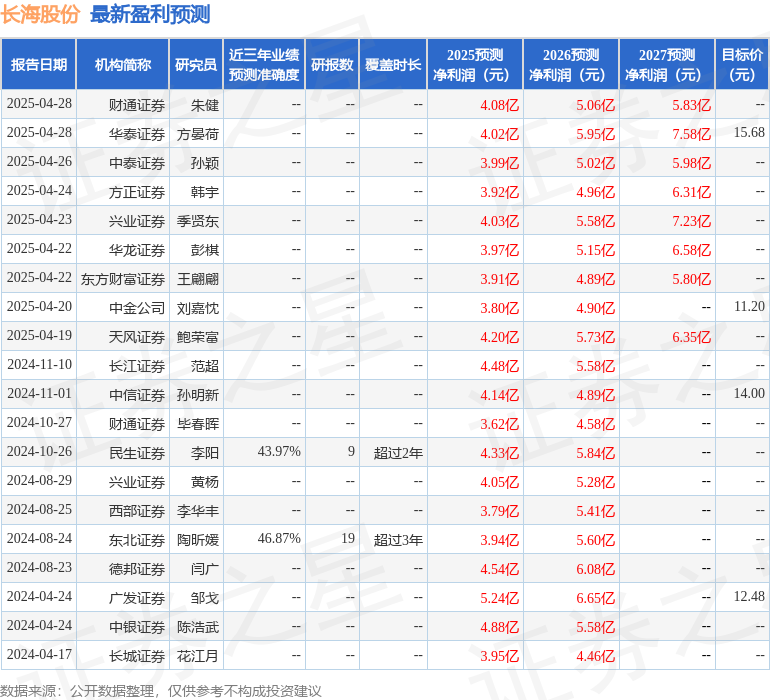This screenshot has height=700, width=770.
Task: Select the 2025预测净利润 column header
Action: 475,64
